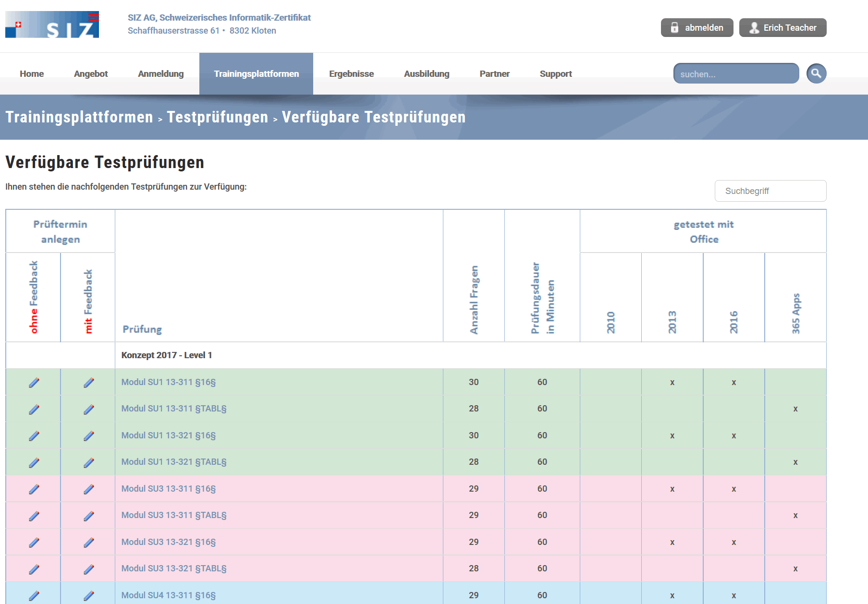Click the Anzahl Fragen column header
The width and height of the screenshot is (868, 604).
(474, 300)
